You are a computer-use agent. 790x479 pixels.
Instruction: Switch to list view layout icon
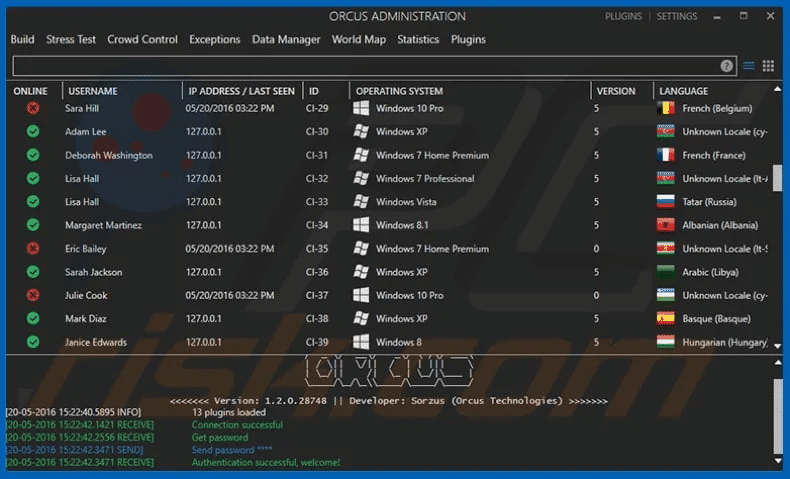pyautogui.click(x=749, y=66)
